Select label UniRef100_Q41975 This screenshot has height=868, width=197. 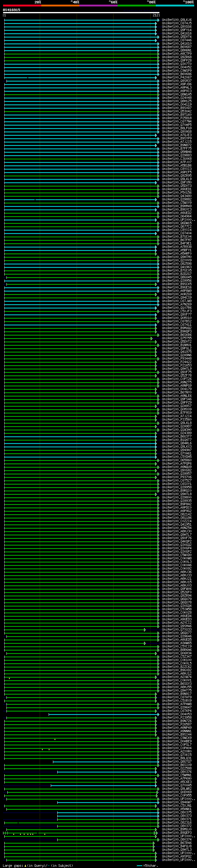[176, 351]
